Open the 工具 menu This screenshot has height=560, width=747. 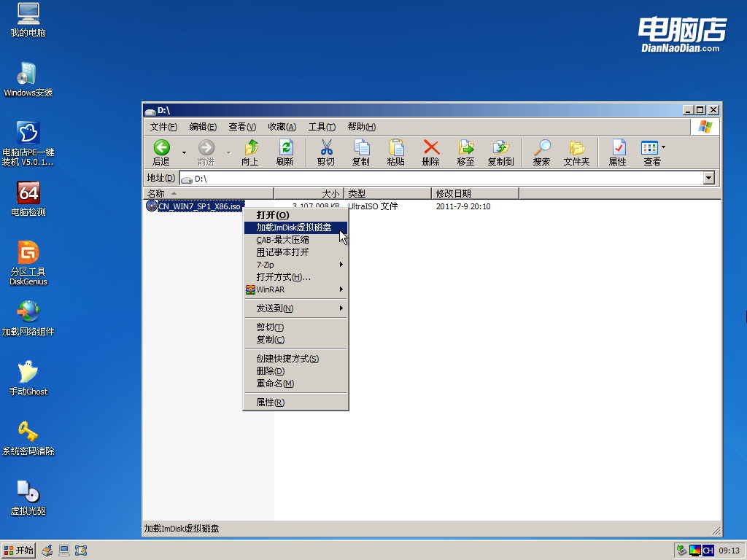click(x=323, y=126)
